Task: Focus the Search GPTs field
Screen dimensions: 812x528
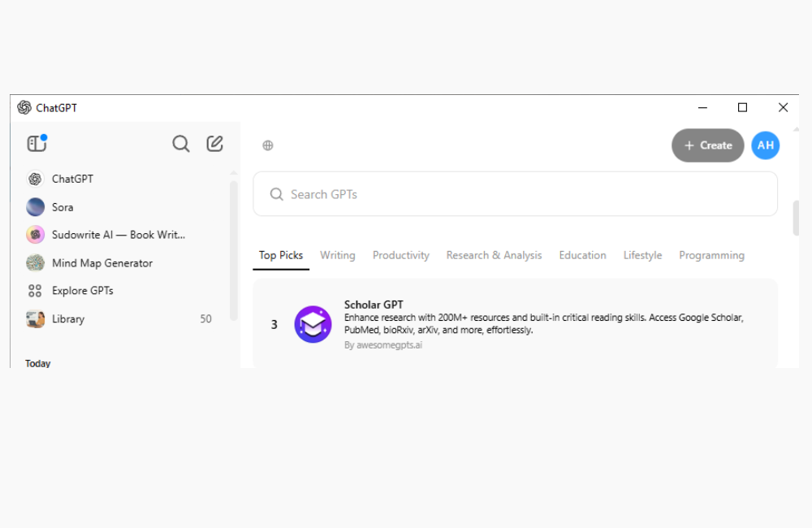Action: [516, 194]
